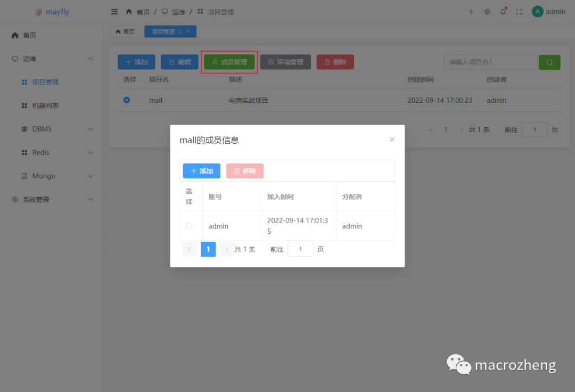Viewport: 575px width, 392px height.
Task: Toggle fullscreen icon in header
Action: [519, 12]
